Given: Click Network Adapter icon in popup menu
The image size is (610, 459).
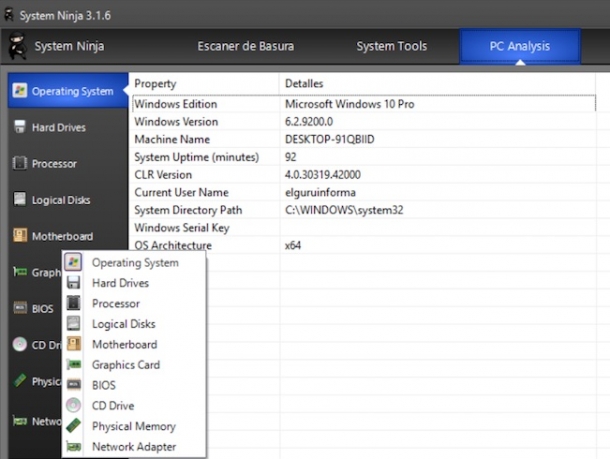Looking at the screenshot, I should (74, 447).
